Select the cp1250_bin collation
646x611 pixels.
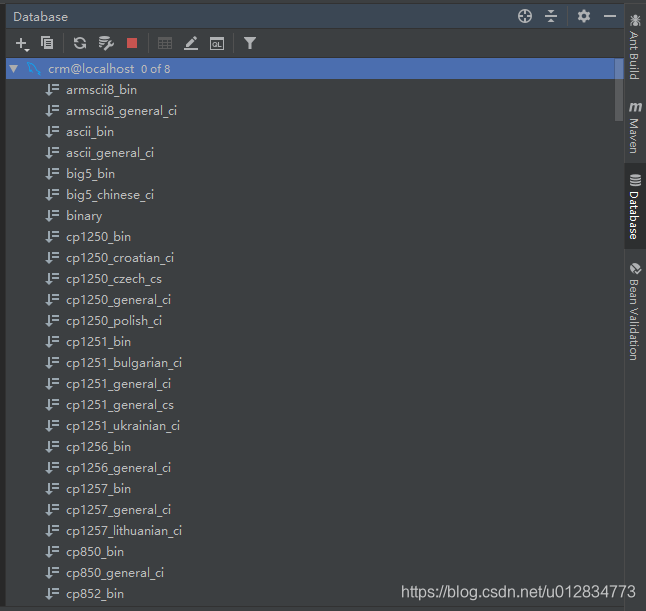coord(98,237)
